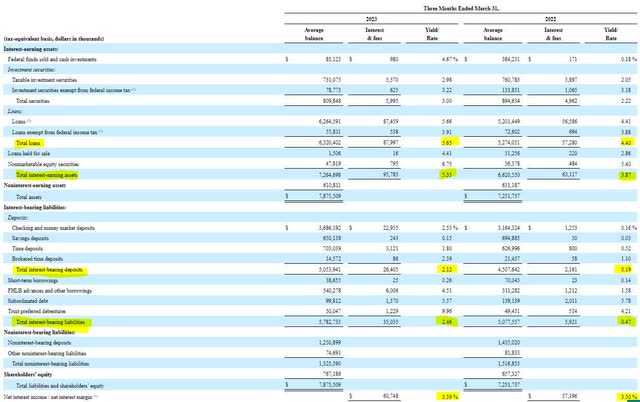The width and height of the screenshot is (640, 402).
Task: Select the "Interest-earning assets" section heading
Action: pos(31,49)
